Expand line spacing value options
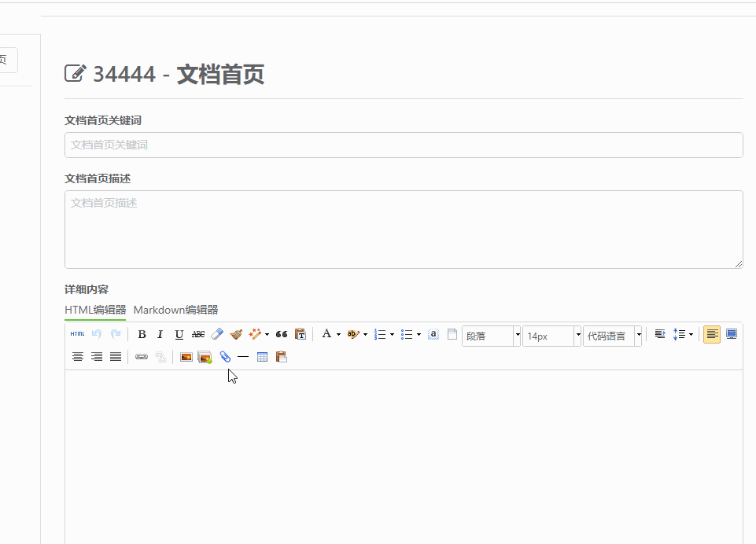Viewport: 756px width, 544px height. 691,334
